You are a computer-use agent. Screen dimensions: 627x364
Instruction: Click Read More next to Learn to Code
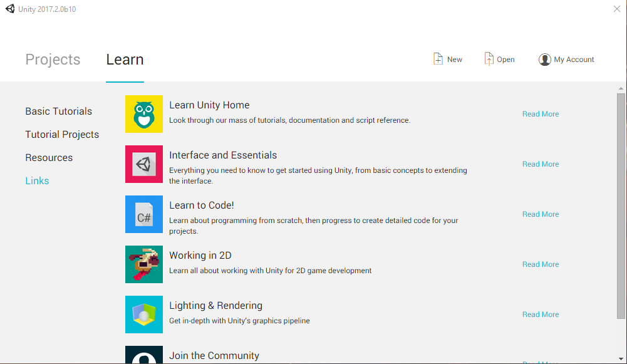tap(540, 214)
